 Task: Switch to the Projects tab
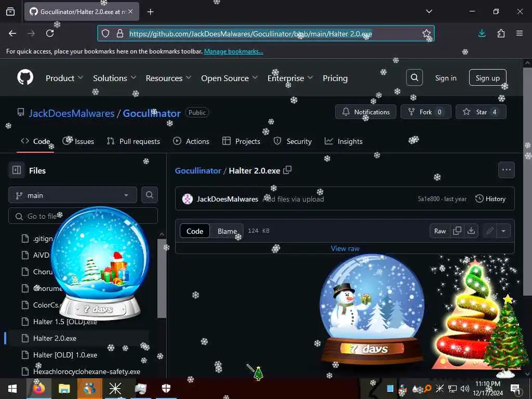(241, 141)
